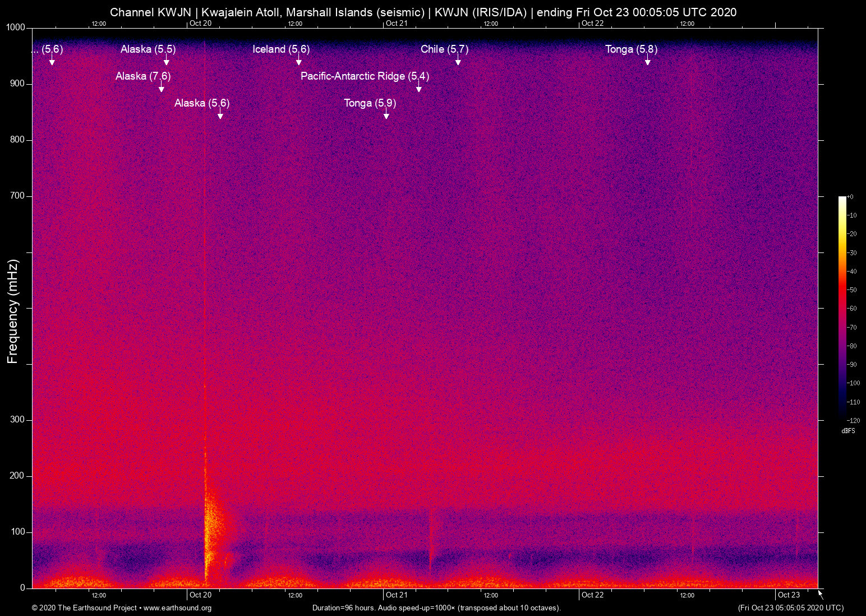
Task: Click the arrow under the truncated (5.6) label
Action: click(52, 61)
